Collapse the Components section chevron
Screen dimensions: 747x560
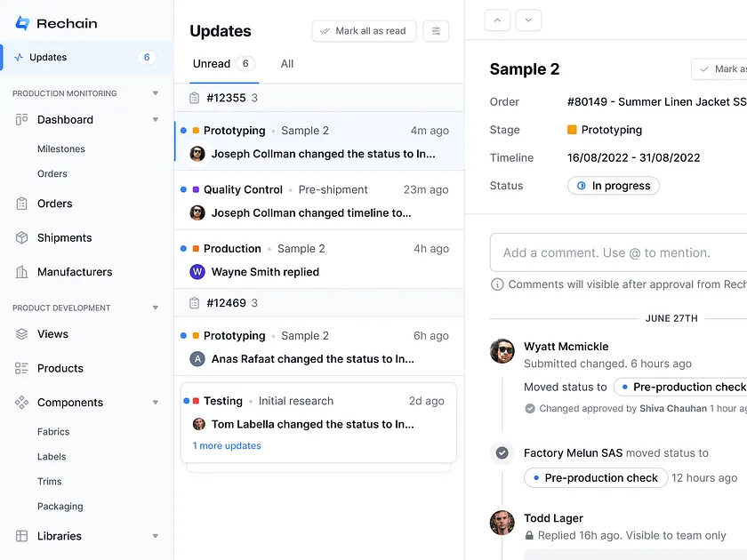pos(155,402)
